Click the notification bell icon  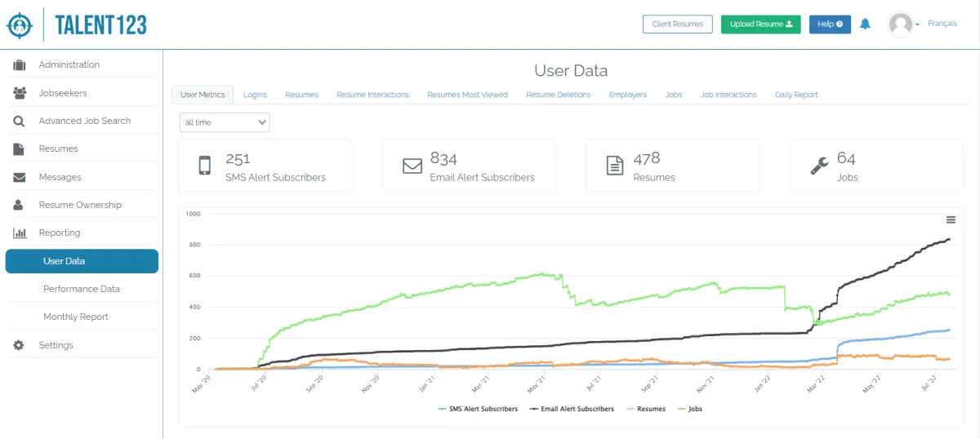click(x=865, y=24)
